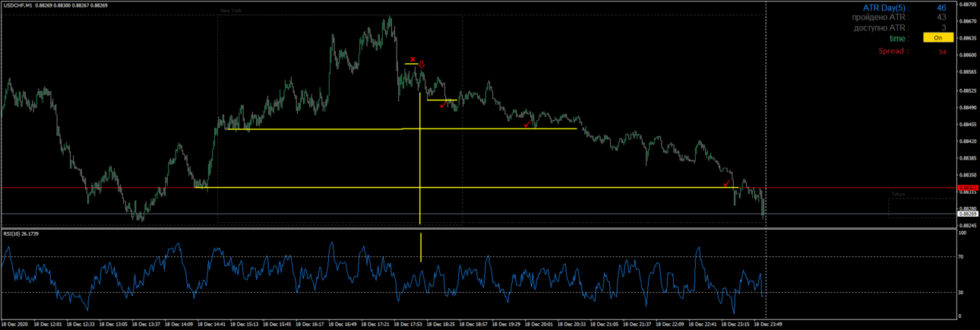Click the 18 Dec 2020 date label
This screenshot has width=980, height=330.
pos(14,324)
